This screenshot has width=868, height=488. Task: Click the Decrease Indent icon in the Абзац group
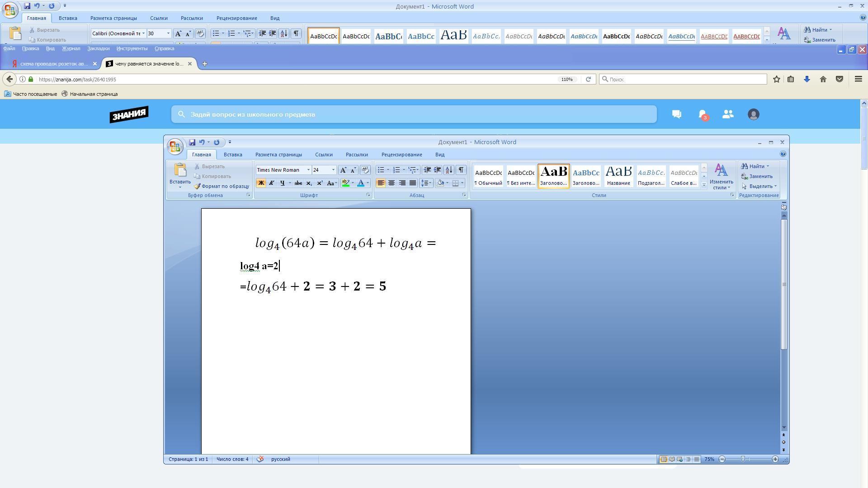point(427,170)
